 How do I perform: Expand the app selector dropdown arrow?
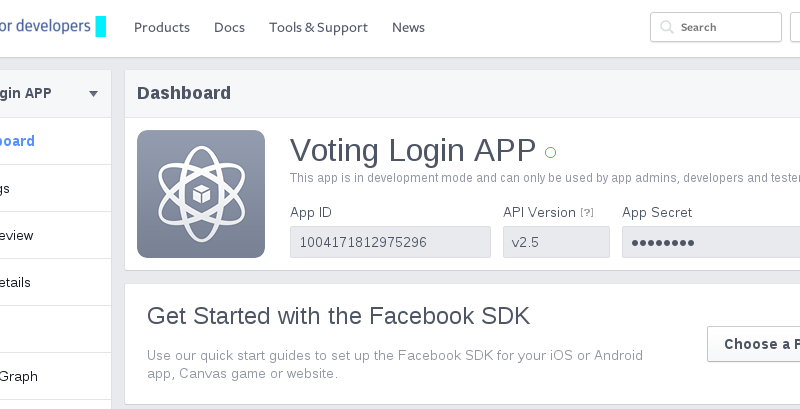pos(93,94)
